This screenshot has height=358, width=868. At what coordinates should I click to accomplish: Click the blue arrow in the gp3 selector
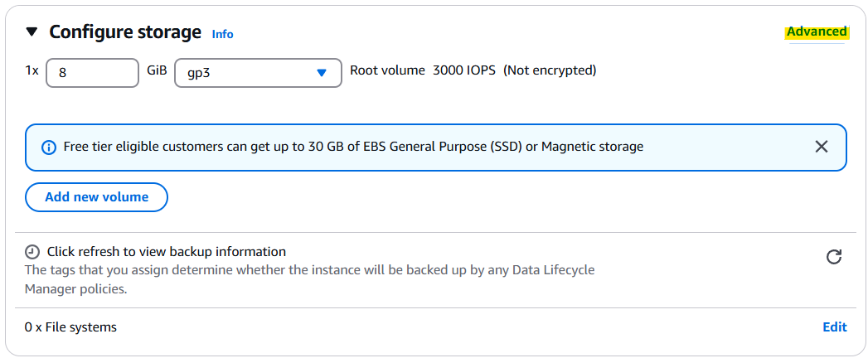point(321,72)
